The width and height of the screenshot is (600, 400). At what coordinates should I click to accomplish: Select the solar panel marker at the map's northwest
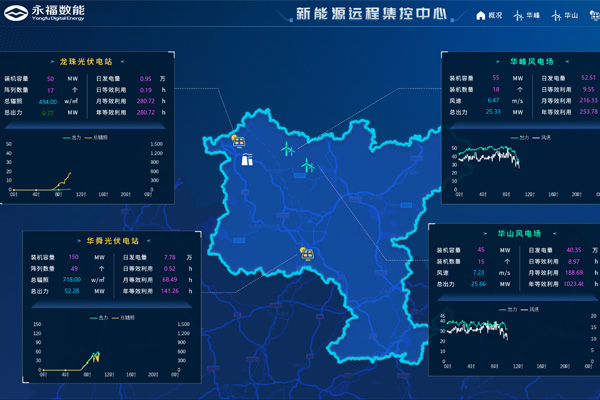pyautogui.click(x=238, y=141)
